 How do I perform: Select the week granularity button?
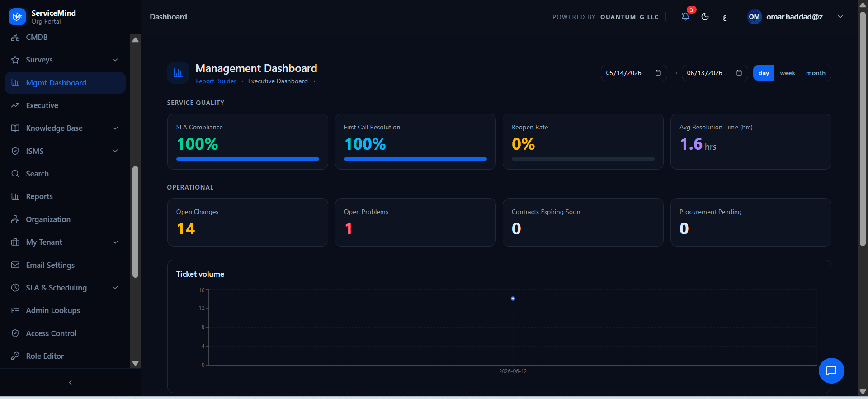click(x=787, y=73)
